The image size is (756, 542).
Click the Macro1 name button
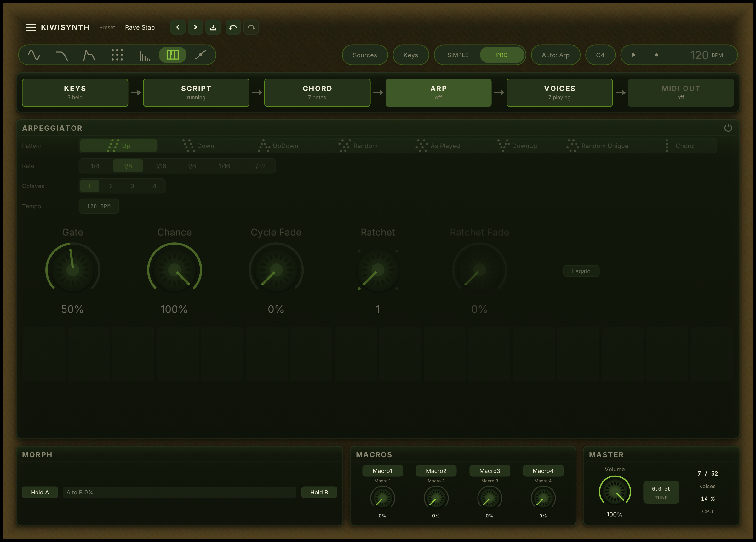[382, 471]
